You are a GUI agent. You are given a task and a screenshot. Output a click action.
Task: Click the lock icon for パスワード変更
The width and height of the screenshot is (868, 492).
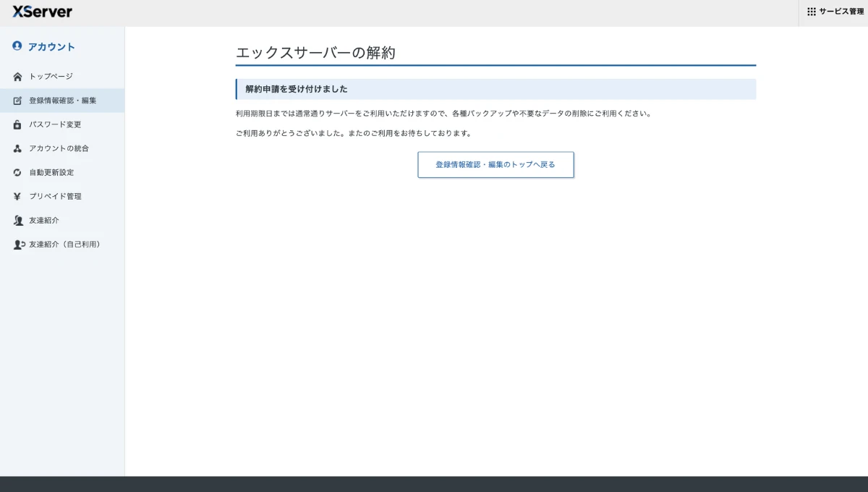(18, 124)
